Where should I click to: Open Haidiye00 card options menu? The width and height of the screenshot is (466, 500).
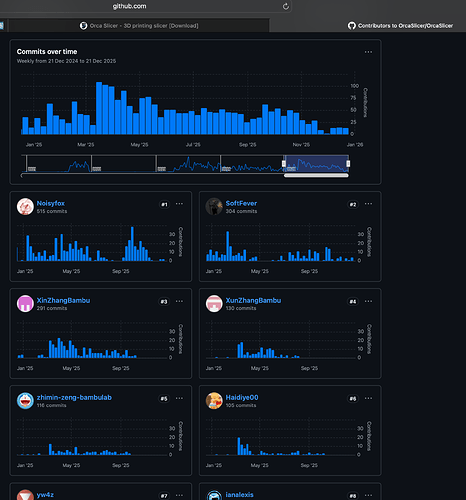[368, 398]
